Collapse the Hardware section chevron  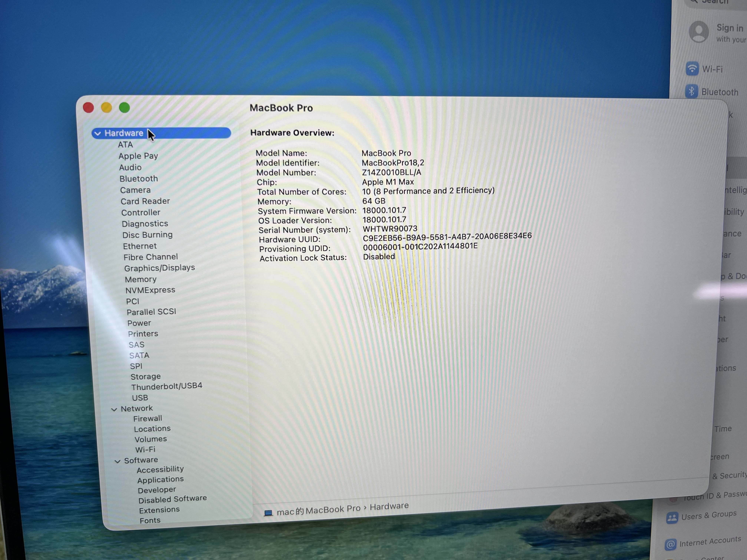click(x=98, y=133)
